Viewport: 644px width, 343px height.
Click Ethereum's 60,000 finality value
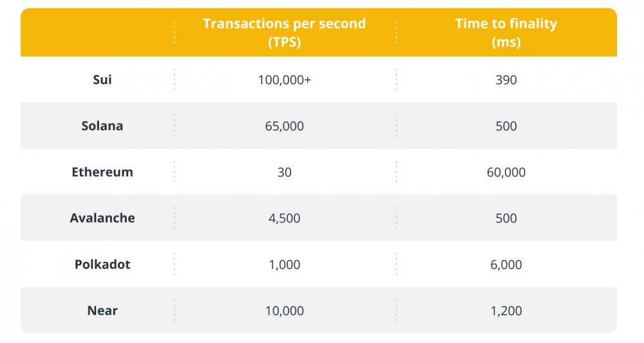[506, 172]
